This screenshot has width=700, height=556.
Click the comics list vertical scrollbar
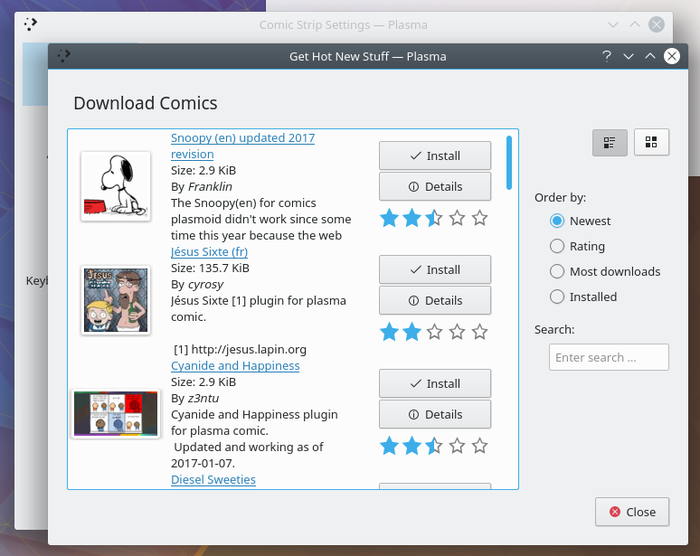(x=510, y=162)
